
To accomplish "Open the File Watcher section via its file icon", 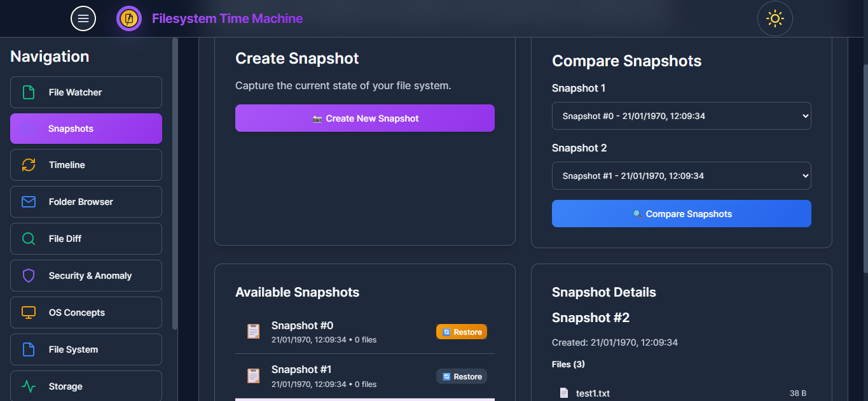I will click(27, 92).
